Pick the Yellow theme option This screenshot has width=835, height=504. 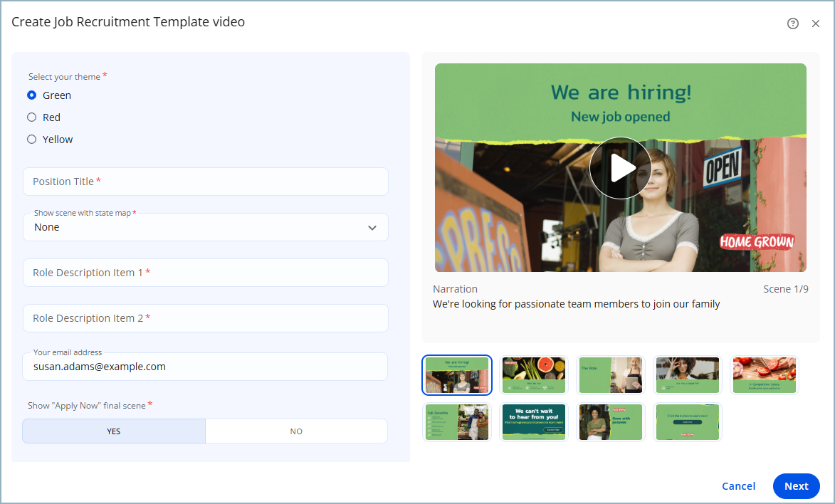click(32, 140)
